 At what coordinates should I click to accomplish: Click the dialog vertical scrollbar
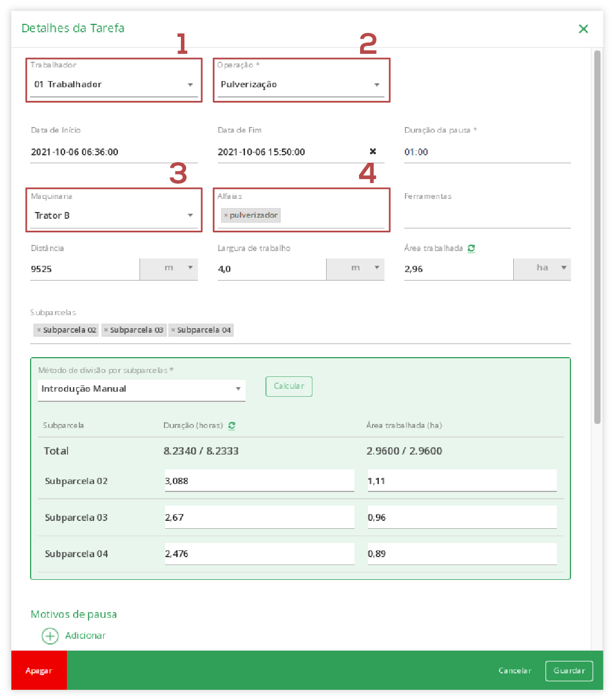click(597, 237)
